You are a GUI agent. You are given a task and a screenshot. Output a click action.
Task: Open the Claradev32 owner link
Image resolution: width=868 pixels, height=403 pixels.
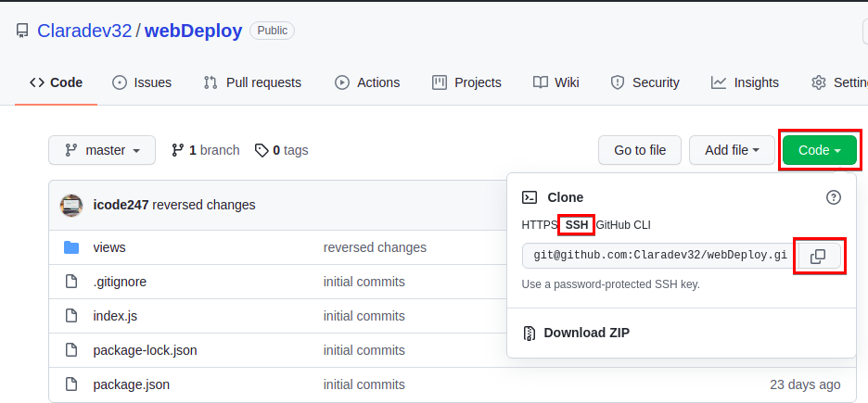[84, 31]
